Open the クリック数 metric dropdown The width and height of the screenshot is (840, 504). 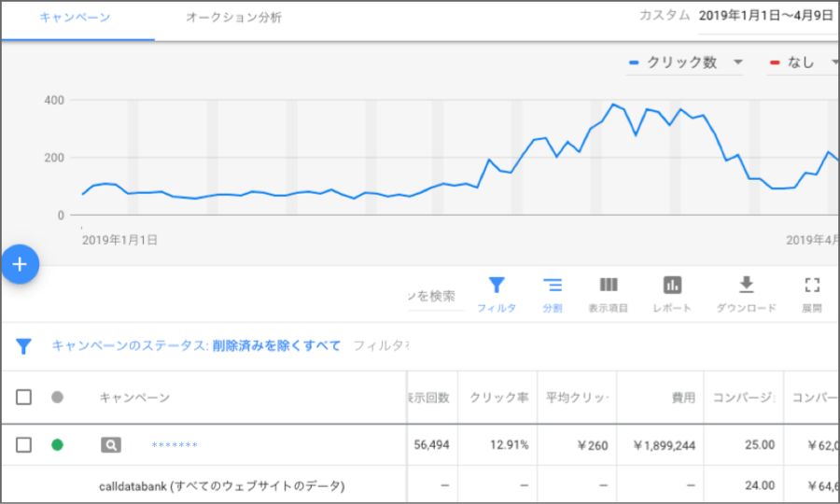686,63
